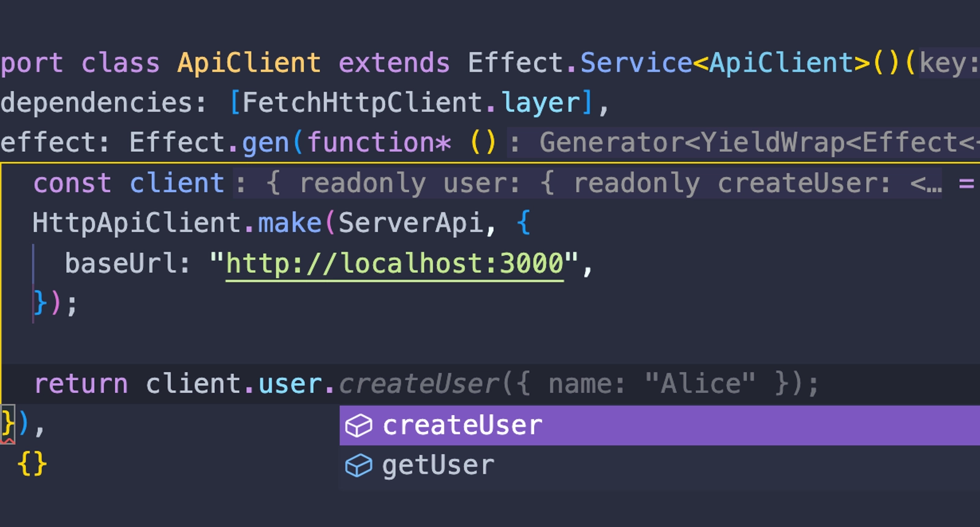Click the gen method after Effect
Viewport: 980px width, 527px height.
tap(265, 143)
